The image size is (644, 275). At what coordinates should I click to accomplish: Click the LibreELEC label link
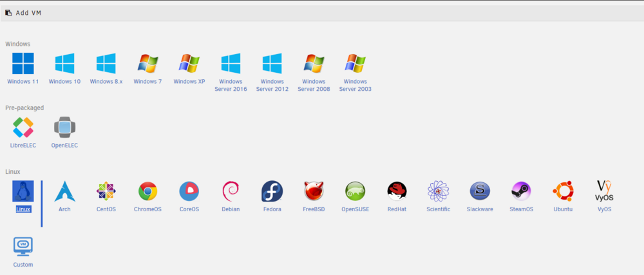click(23, 146)
